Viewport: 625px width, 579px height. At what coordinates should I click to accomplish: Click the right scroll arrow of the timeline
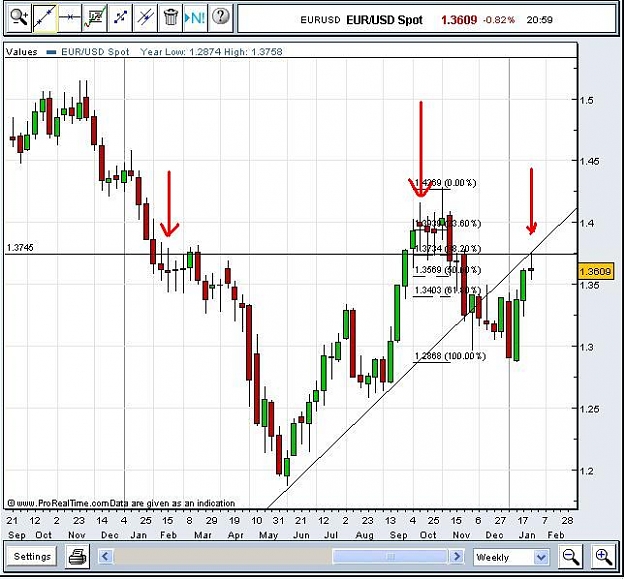(456, 556)
